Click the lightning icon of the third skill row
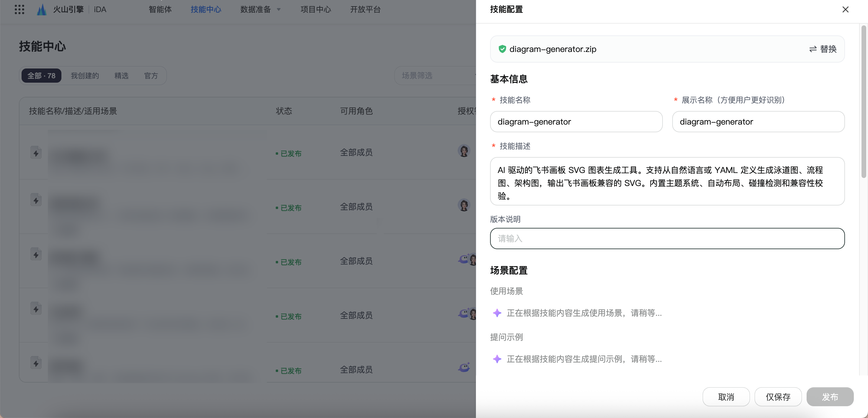This screenshot has width=868, height=418. [36, 254]
